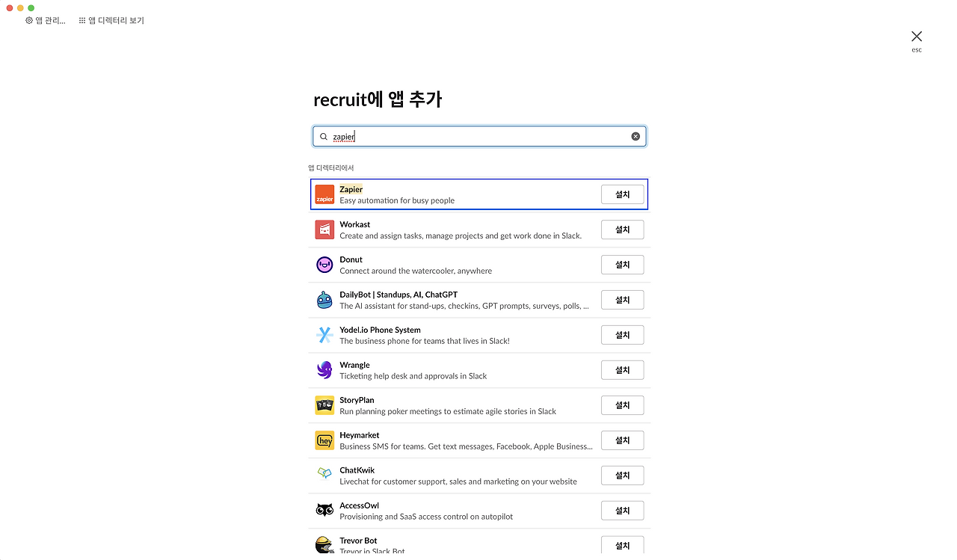
Task: Click 'Business SMS for teams' description
Action: (467, 446)
